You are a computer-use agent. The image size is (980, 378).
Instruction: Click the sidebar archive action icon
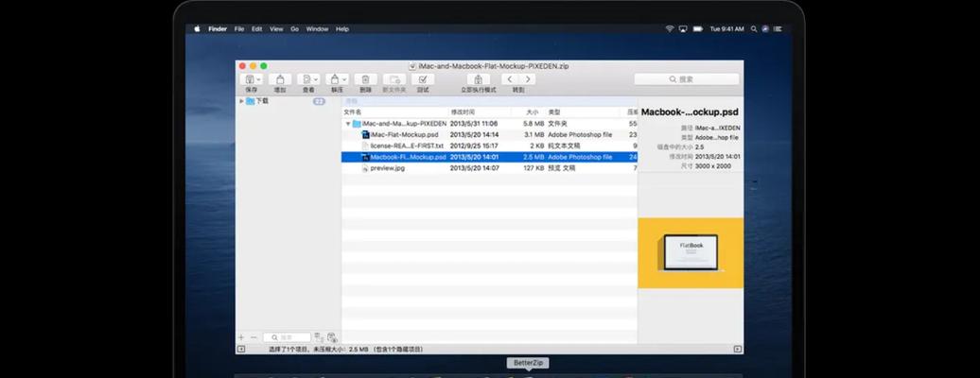[x=332, y=337]
